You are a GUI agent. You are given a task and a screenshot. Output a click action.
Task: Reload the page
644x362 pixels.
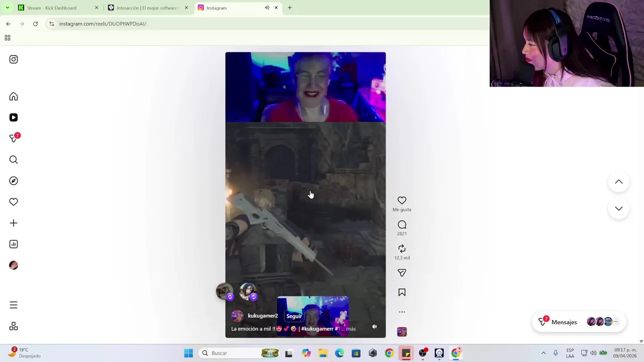pos(35,24)
